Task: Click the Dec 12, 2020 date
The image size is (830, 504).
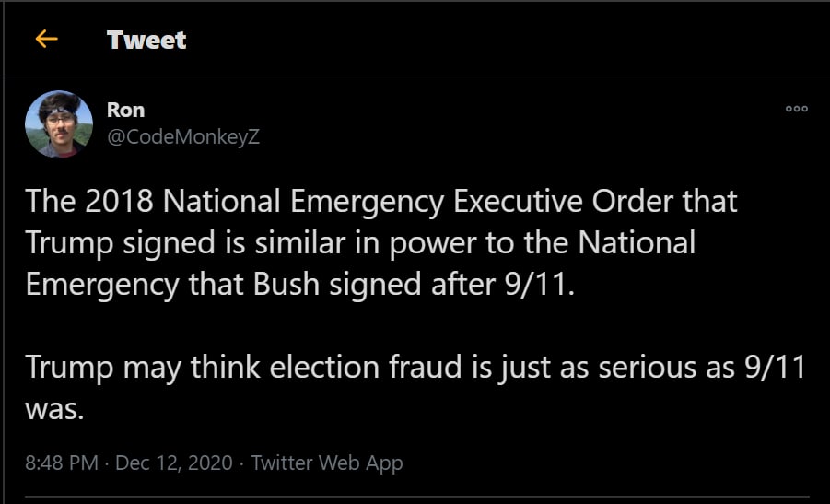Action: click(x=176, y=463)
